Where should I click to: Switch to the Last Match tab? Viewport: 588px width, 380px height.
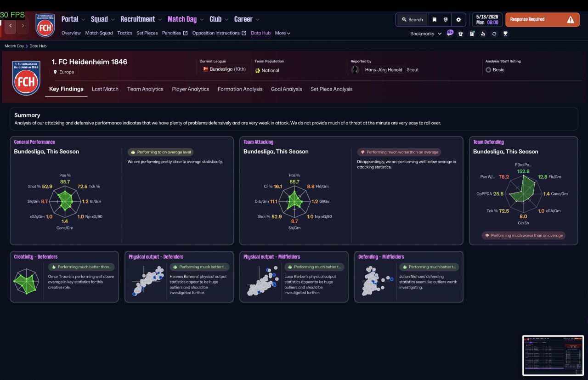click(x=105, y=89)
